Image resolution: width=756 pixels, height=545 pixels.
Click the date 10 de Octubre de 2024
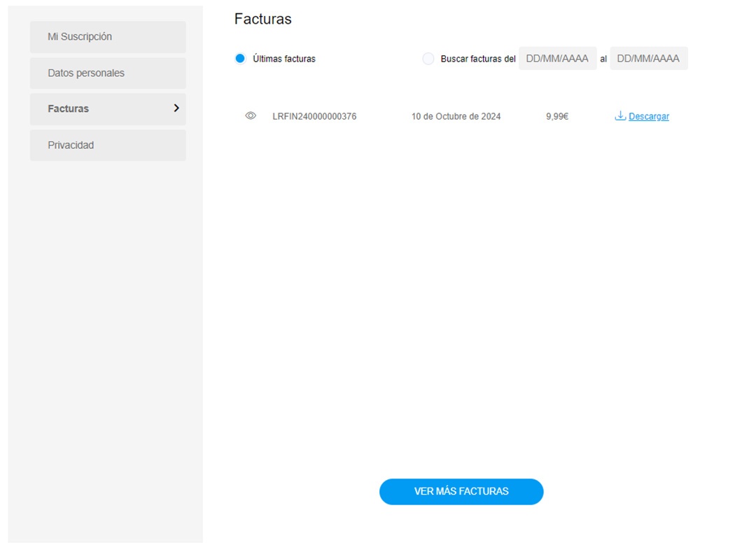(456, 116)
